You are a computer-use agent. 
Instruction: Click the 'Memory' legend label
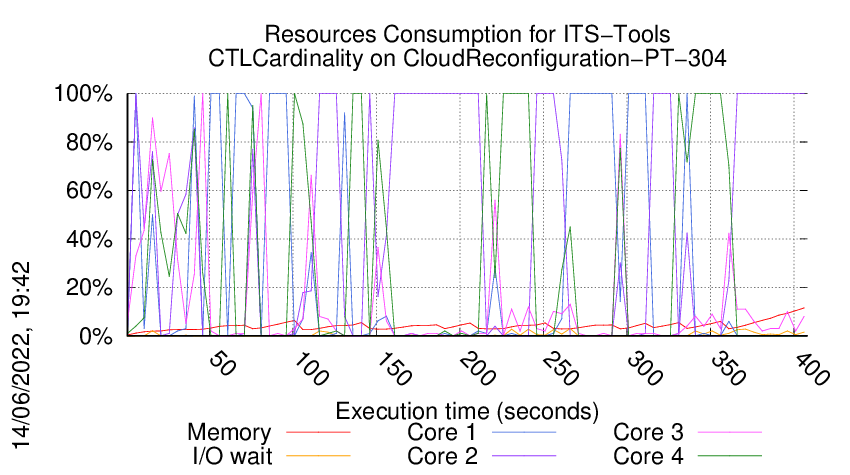229,433
